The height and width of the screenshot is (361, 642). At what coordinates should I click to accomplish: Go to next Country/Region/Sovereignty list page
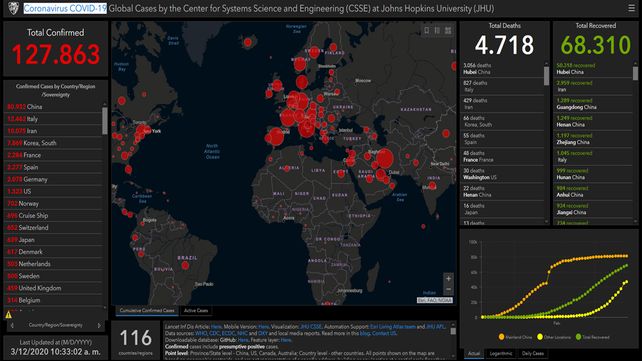99,325
